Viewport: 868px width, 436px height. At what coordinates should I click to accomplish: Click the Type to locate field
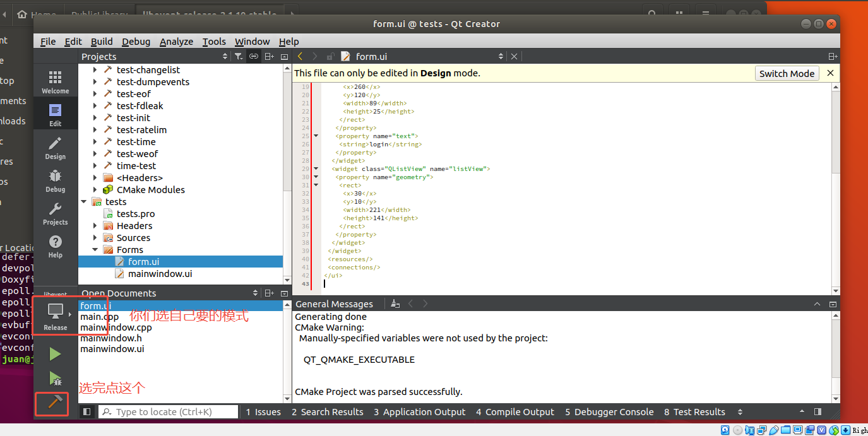pos(168,411)
